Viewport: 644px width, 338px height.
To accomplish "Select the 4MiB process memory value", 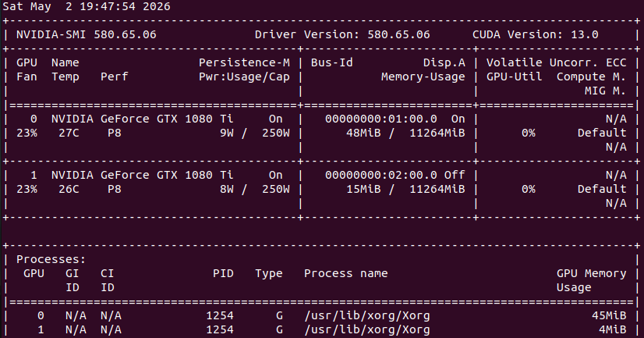I will coord(612,329).
